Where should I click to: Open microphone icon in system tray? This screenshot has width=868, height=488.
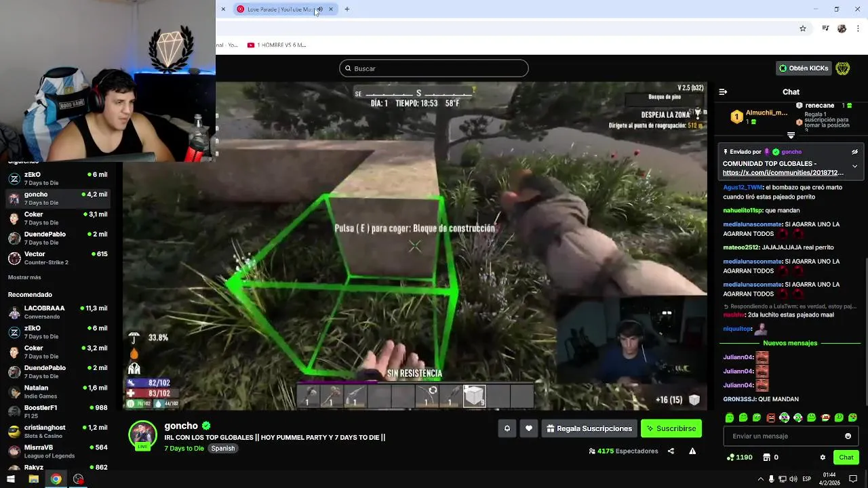[772, 479]
